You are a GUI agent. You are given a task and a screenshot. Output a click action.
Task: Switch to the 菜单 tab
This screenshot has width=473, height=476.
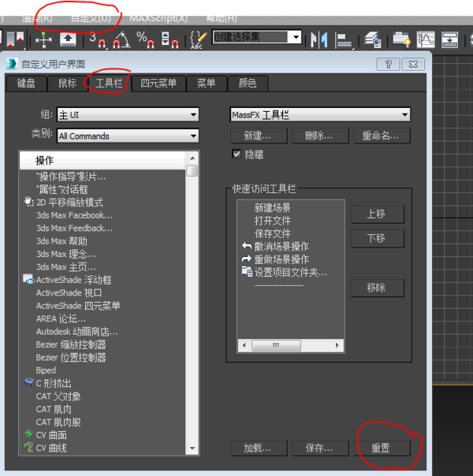[207, 84]
